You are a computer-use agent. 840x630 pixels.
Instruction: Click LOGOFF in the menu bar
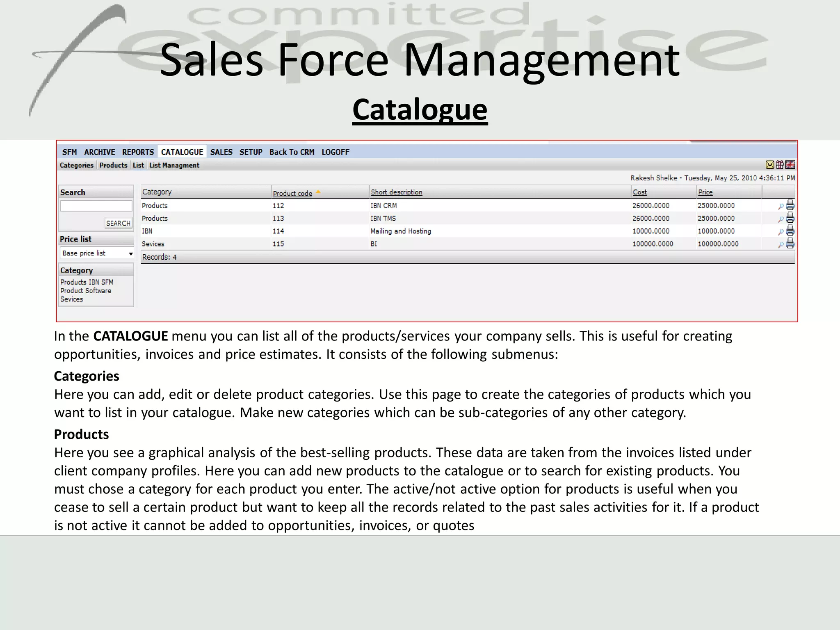tap(336, 152)
